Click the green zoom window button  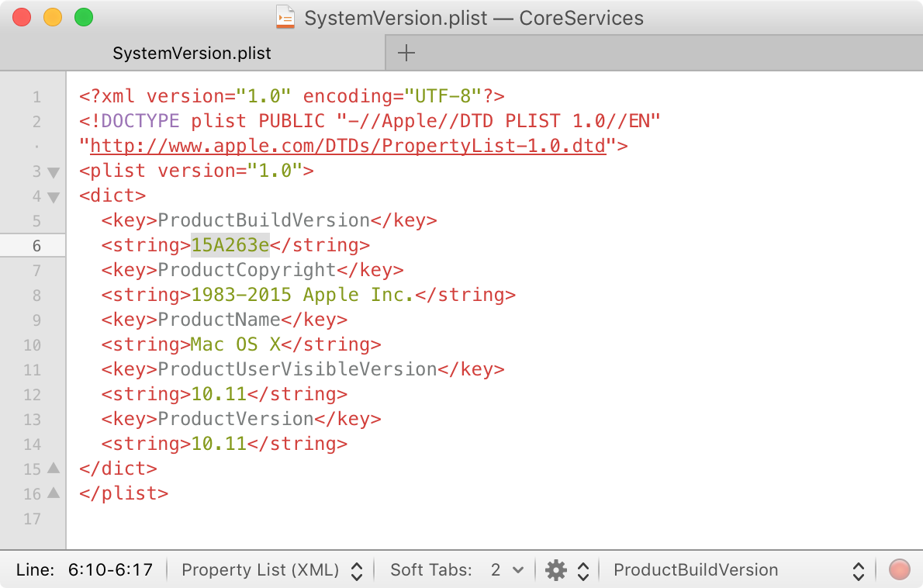(84, 17)
